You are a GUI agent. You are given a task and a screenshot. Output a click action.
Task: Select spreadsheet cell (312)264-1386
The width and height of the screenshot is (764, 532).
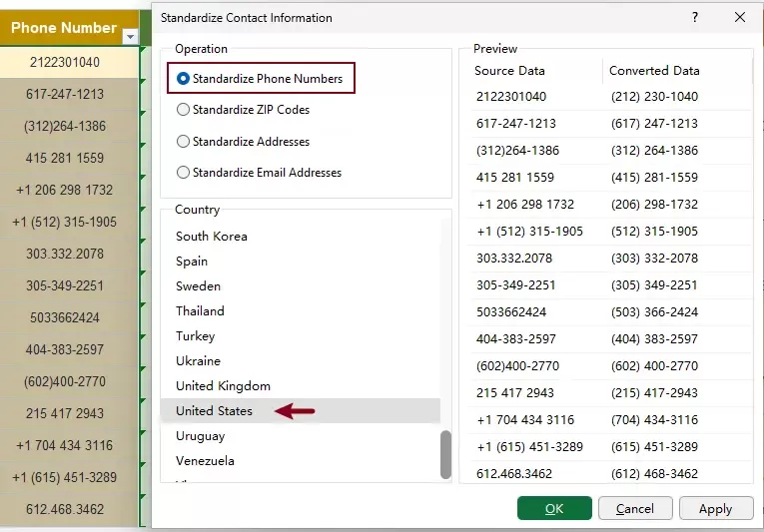[x=69, y=126]
